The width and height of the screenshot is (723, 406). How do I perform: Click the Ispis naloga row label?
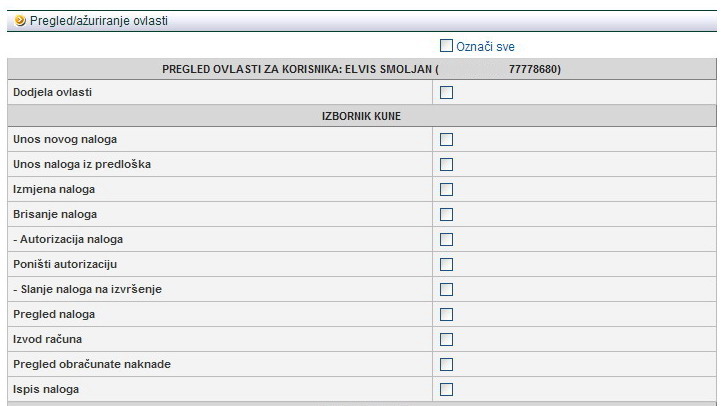click(x=46, y=390)
